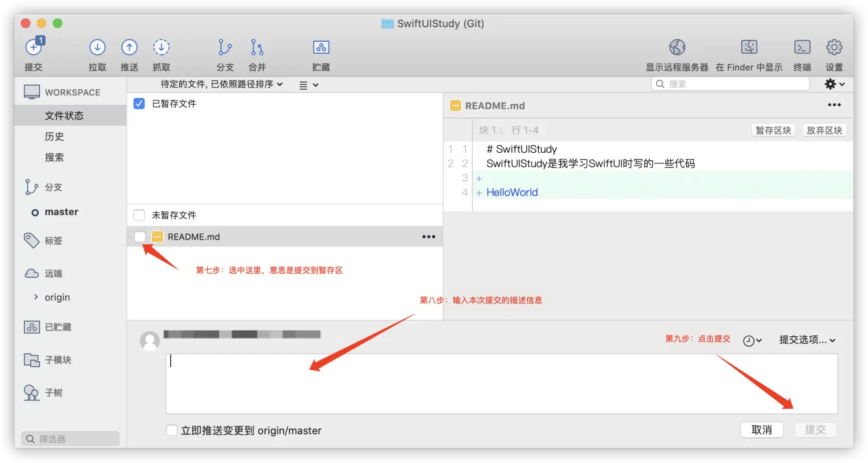Image resolution: width=868 pixels, height=463 pixels.
Task: Select 文件状态 in the sidebar
Action: point(70,116)
